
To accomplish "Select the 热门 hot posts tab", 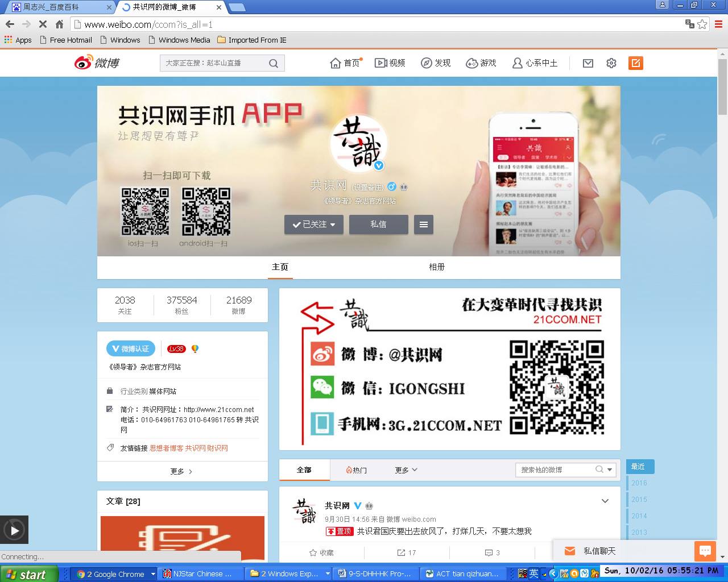I will 357,470.
